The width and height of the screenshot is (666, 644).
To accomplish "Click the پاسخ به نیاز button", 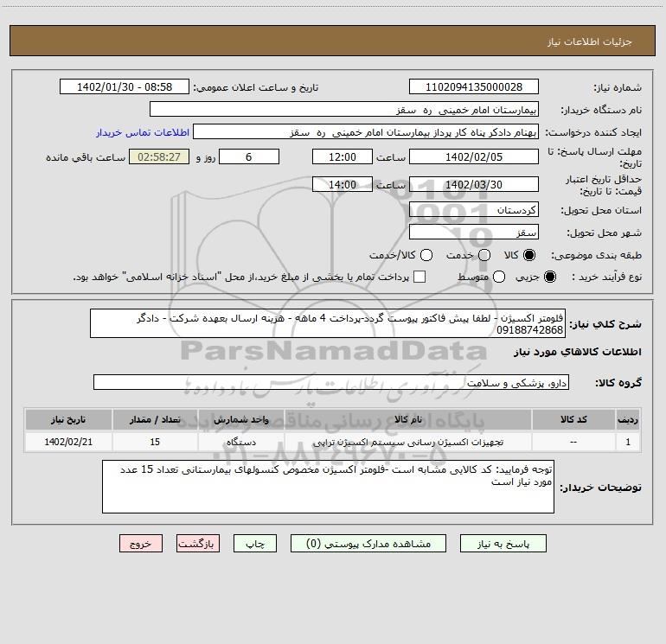I will pyautogui.click(x=503, y=544).
